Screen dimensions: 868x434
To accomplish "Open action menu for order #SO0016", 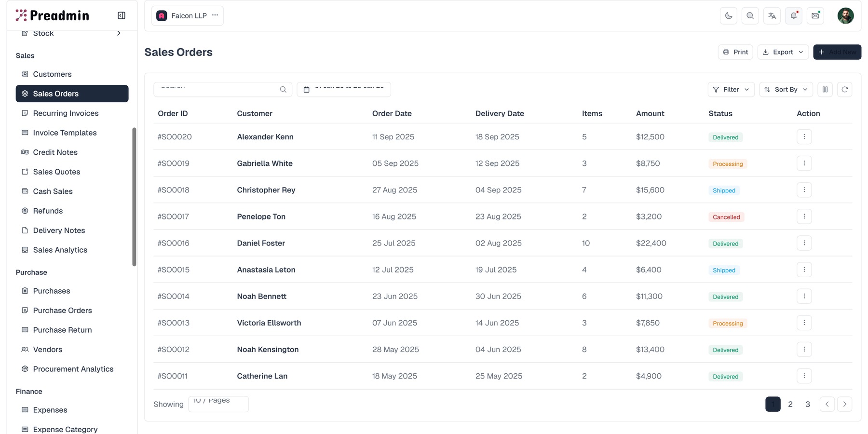I will click(804, 243).
